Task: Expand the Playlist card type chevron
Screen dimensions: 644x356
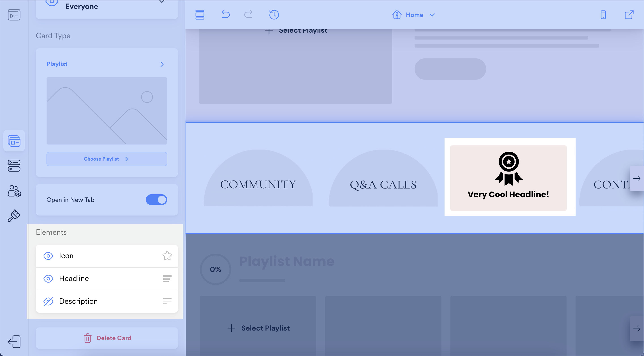Action: (162, 64)
